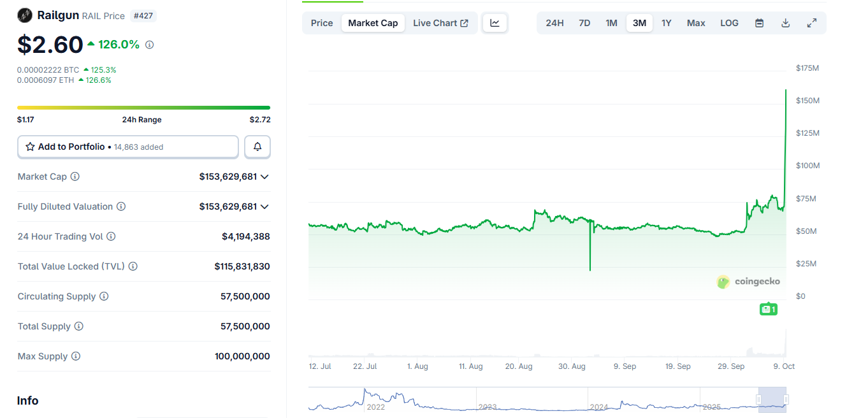The height and width of the screenshot is (418, 868).
Task: Click the right handle of range slider
Action: [786, 400]
